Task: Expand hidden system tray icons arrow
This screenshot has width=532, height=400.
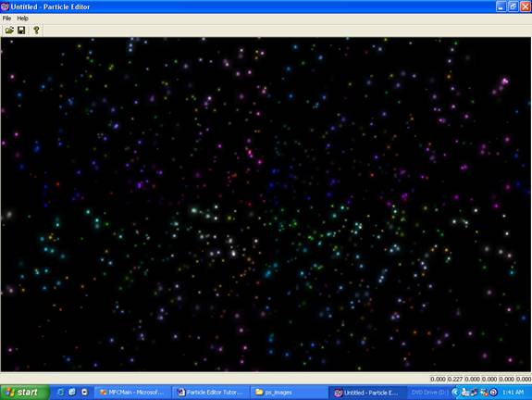Action: coord(455,393)
